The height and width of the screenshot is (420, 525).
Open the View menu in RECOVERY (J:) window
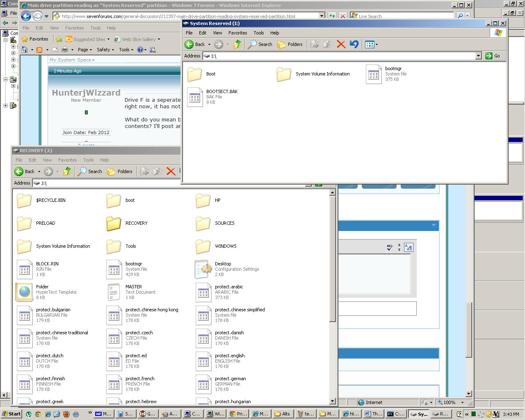47,160
